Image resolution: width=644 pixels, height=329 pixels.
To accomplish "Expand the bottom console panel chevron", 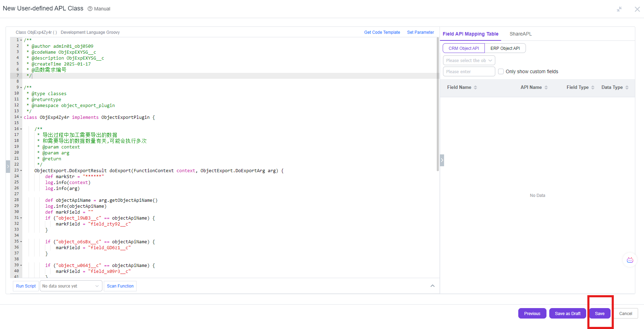I will coord(433,286).
